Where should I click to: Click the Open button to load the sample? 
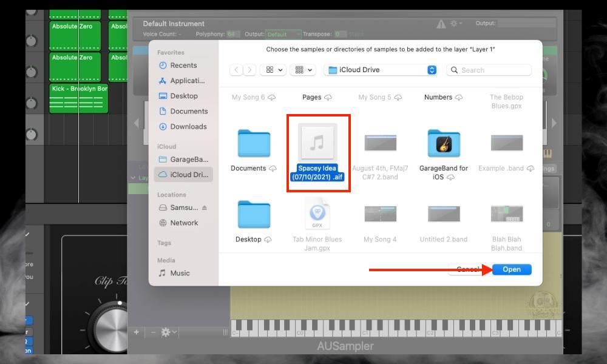[x=512, y=269]
